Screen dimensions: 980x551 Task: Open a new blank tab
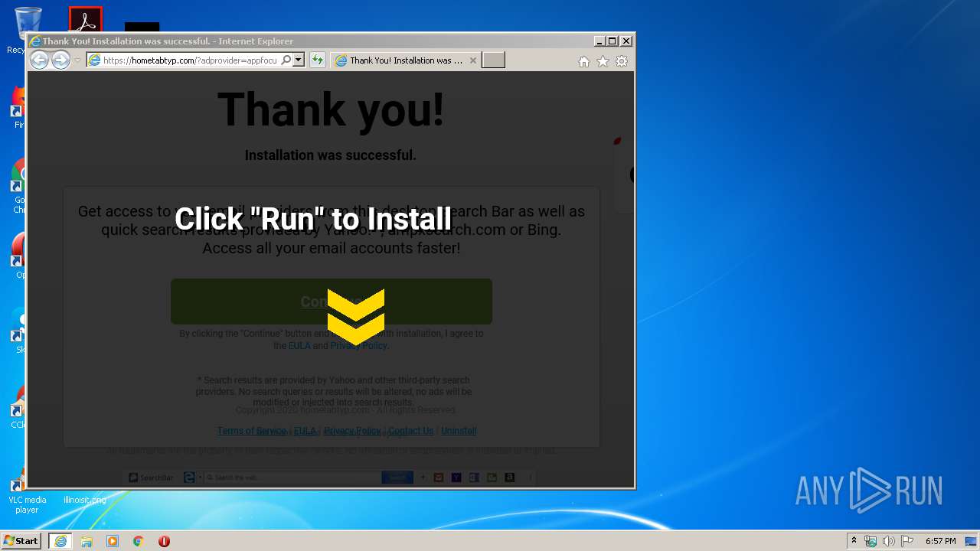click(493, 60)
